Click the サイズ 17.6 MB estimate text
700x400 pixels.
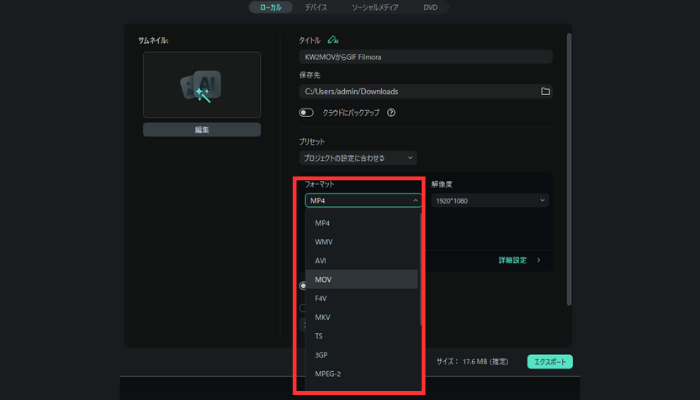click(x=472, y=362)
